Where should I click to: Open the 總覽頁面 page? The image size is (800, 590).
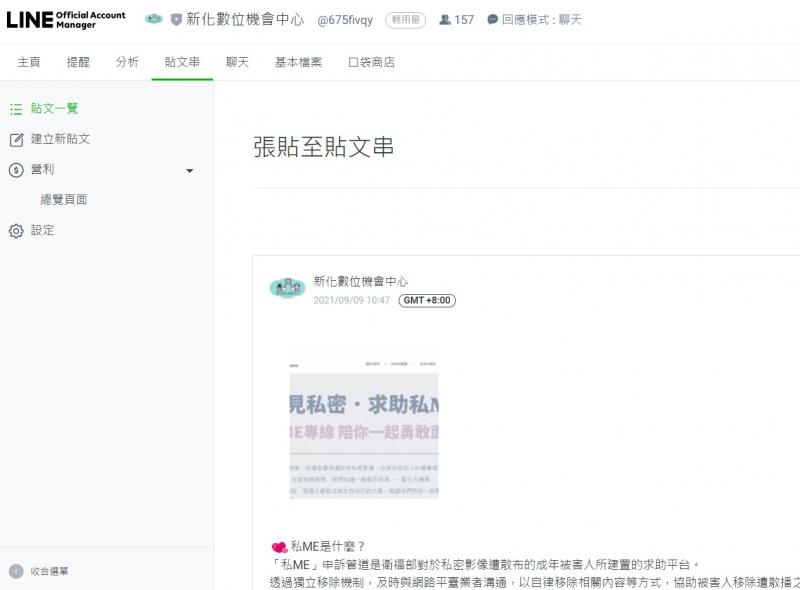click(x=65, y=199)
